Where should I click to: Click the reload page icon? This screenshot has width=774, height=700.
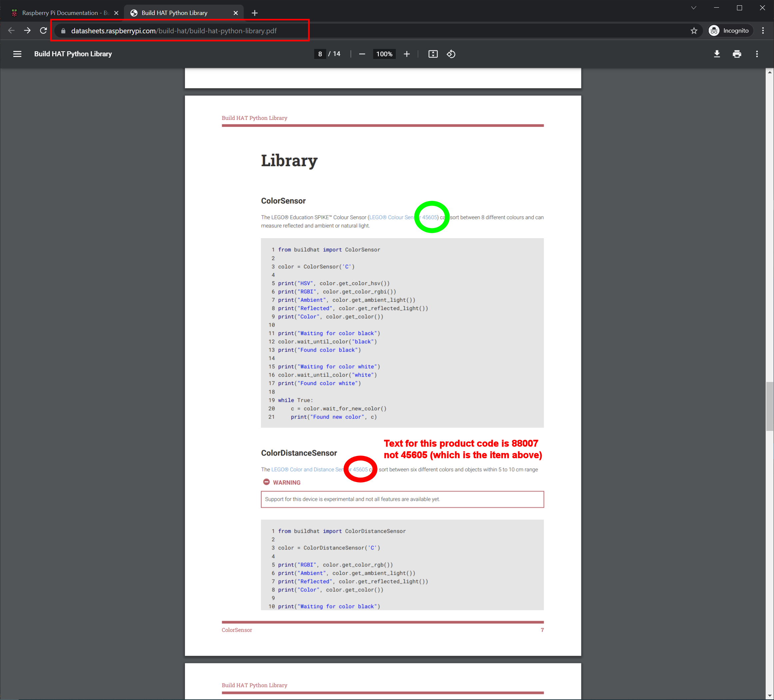43,30
